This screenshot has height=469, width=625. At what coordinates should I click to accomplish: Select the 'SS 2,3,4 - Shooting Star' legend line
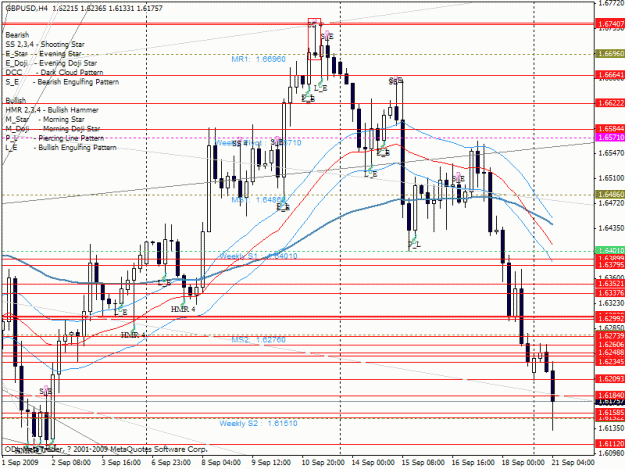coord(45,44)
